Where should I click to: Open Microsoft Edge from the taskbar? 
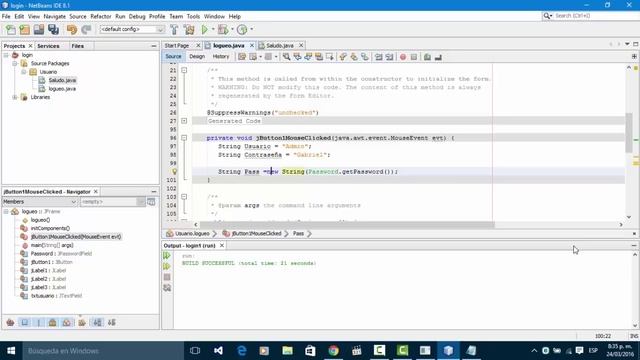click(x=242, y=351)
